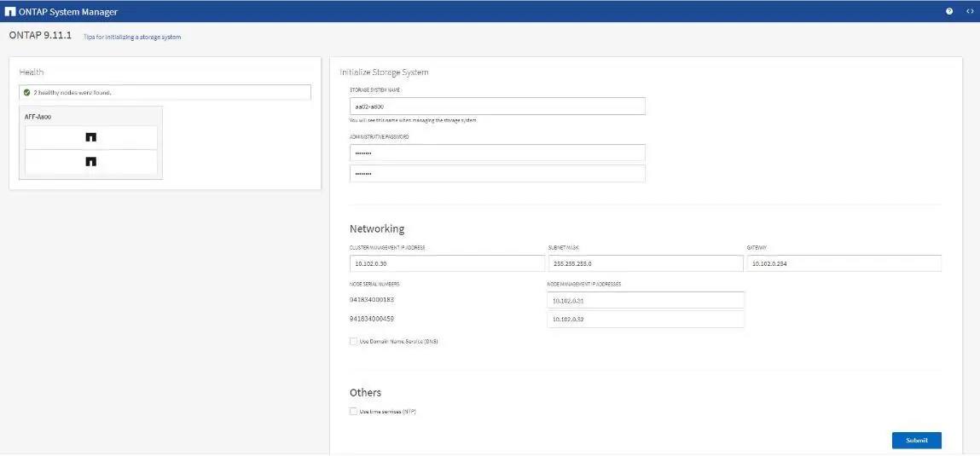980x456 pixels.
Task: Click the green healthy nodes check icon
Action: point(27,92)
